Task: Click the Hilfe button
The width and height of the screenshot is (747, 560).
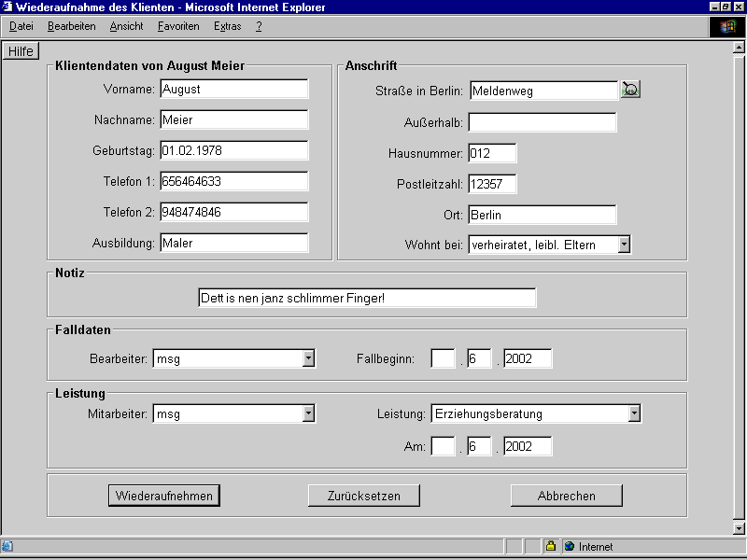Action: pos(21,51)
